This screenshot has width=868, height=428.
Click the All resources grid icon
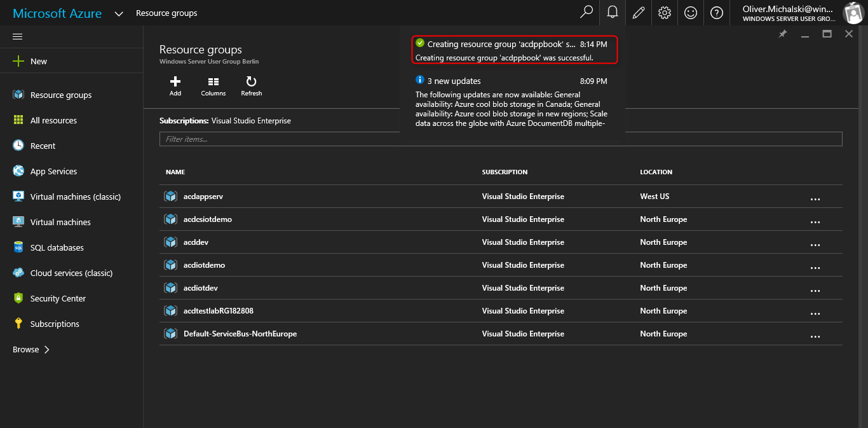tap(18, 120)
